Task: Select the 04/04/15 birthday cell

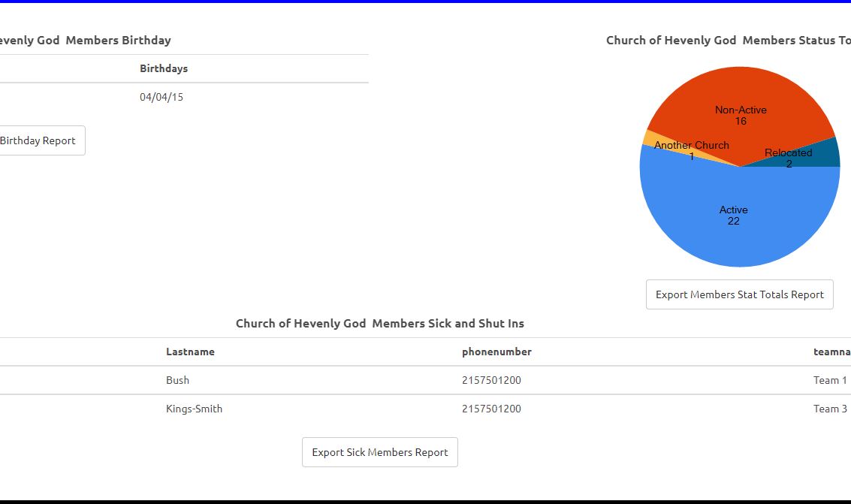Action: [161, 97]
